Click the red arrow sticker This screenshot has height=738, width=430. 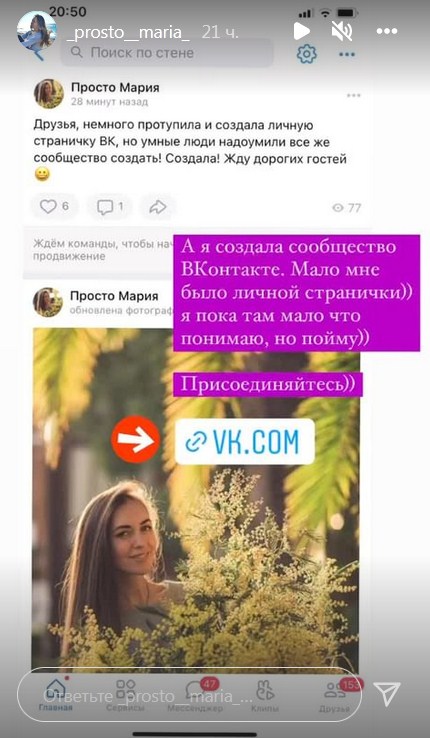point(135,439)
